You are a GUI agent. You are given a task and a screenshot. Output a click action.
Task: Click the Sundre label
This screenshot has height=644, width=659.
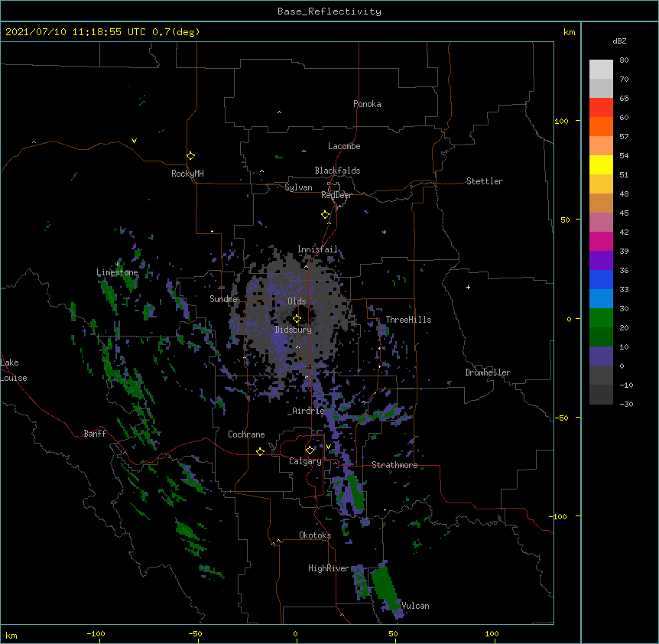223,299
